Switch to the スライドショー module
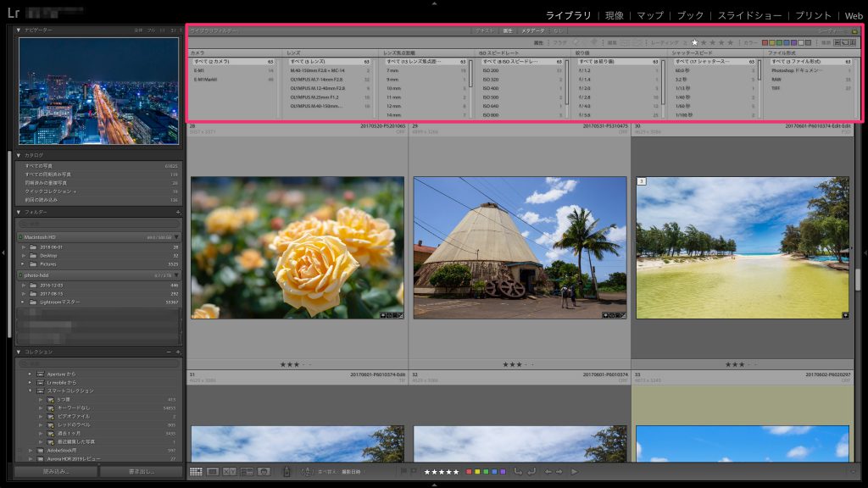This screenshot has width=868, height=488. 750,15
